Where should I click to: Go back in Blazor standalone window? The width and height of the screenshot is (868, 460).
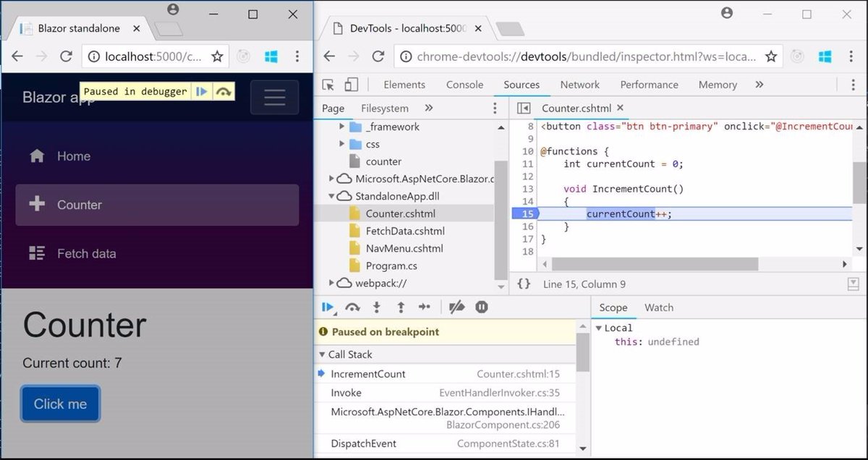tap(17, 56)
